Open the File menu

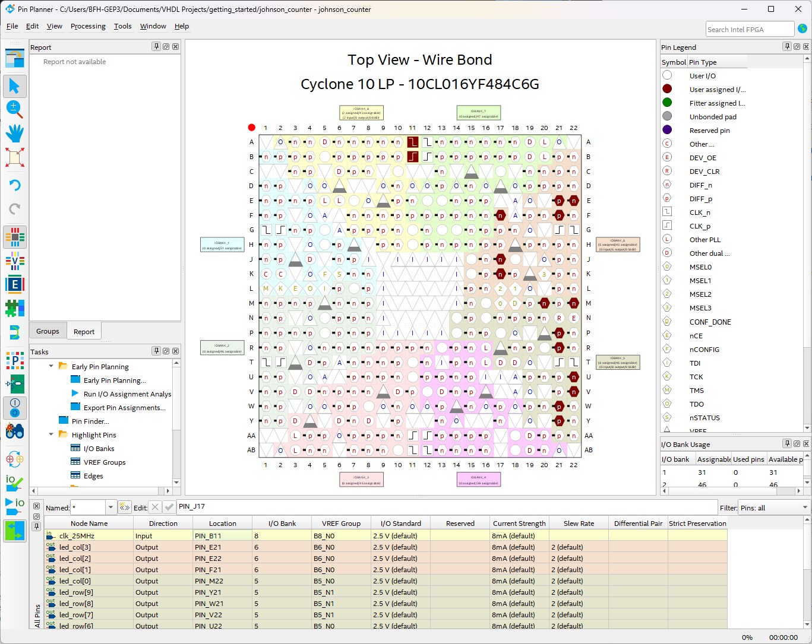pos(12,26)
